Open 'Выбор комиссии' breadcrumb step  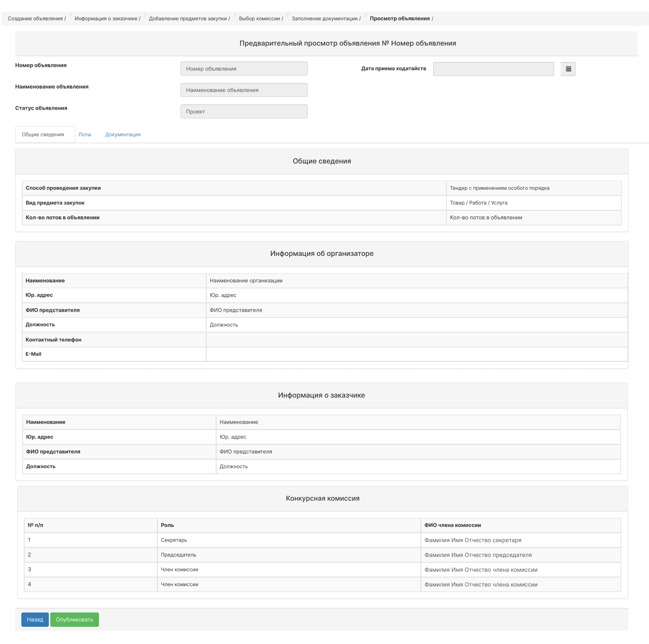[x=259, y=18]
